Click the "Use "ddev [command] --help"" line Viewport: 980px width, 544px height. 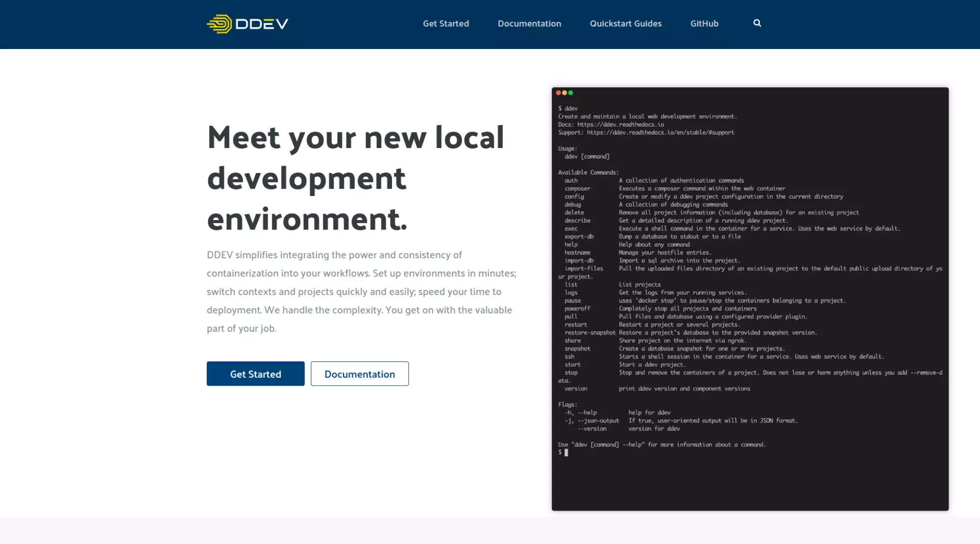[x=661, y=445]
